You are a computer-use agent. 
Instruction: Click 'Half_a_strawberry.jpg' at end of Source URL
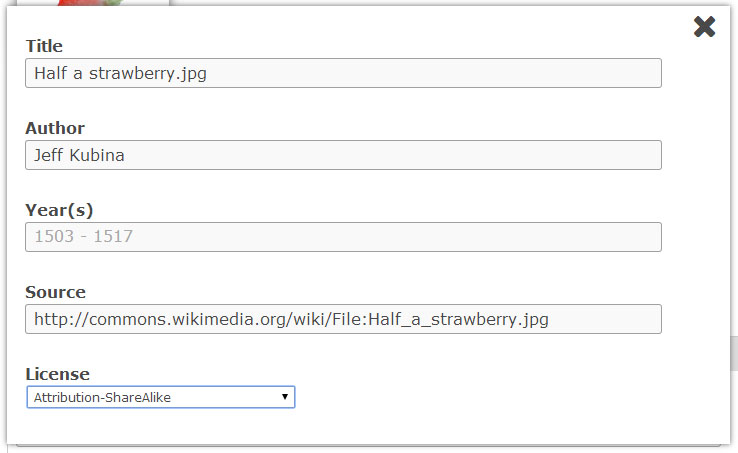(x=470, y=319)
